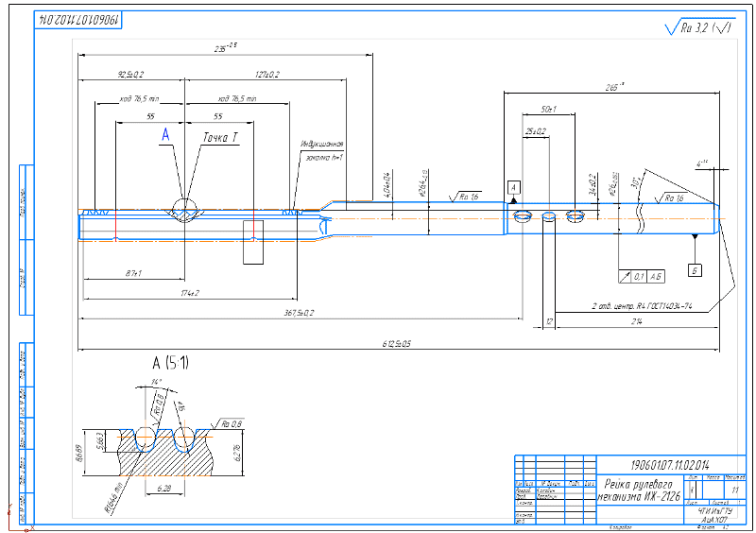Click the drawing number 19060107.11.02.014 in title block

670,465
